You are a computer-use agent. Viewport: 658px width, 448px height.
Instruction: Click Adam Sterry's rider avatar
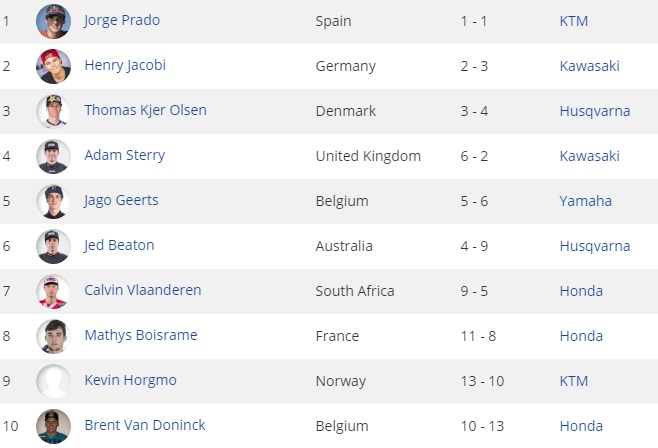[53, 156]
